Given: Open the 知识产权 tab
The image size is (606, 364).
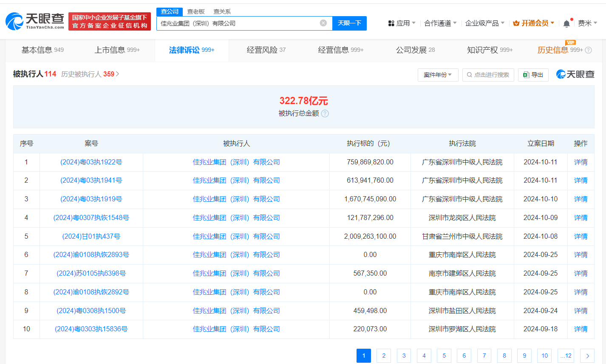Looking at the screenshot, I should click(x=490, y=50).
